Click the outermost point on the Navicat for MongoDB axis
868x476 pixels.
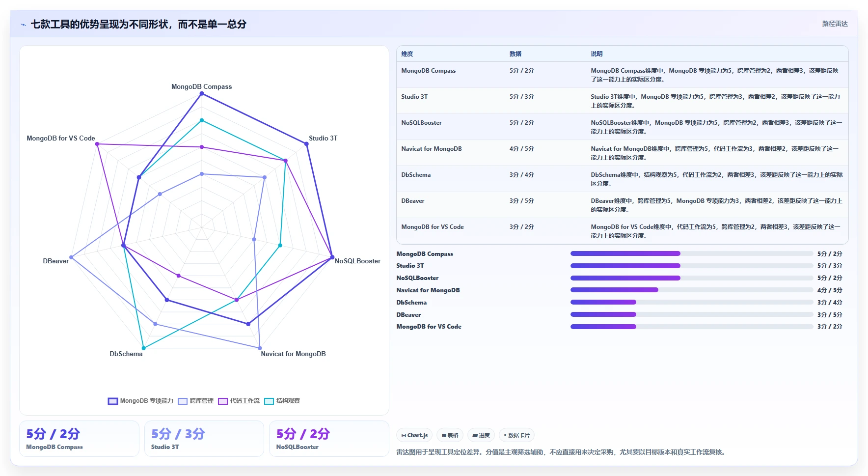[x=260, y=348]
